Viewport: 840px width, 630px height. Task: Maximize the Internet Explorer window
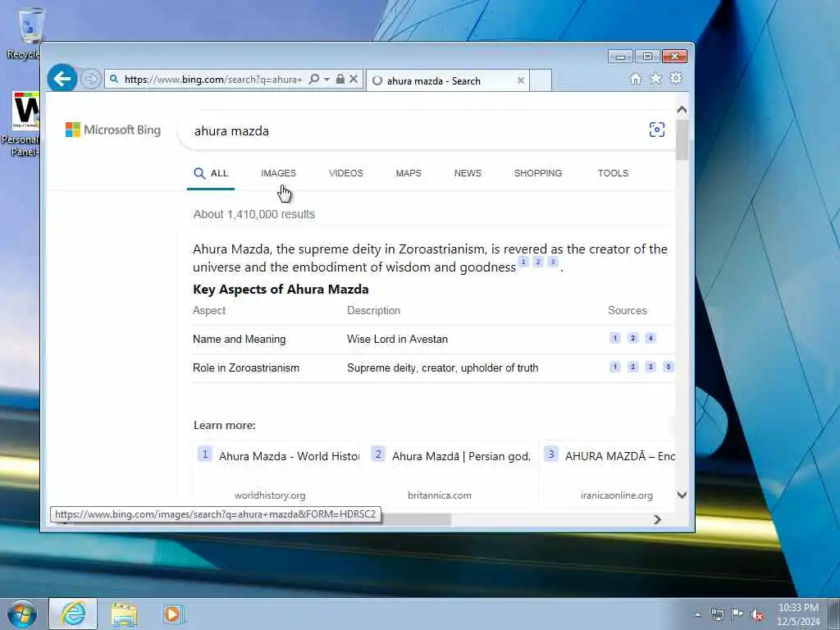(647, 57)
